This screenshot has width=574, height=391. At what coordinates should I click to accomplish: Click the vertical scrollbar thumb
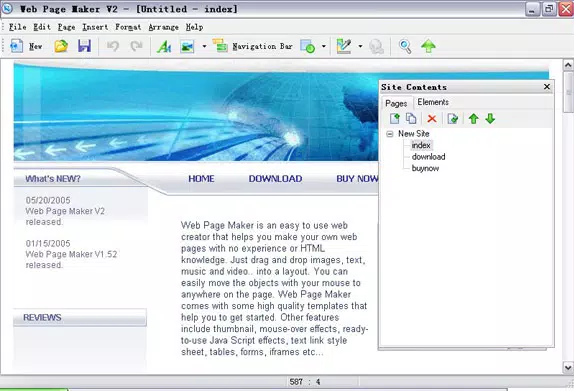click(x=568, y=92)
